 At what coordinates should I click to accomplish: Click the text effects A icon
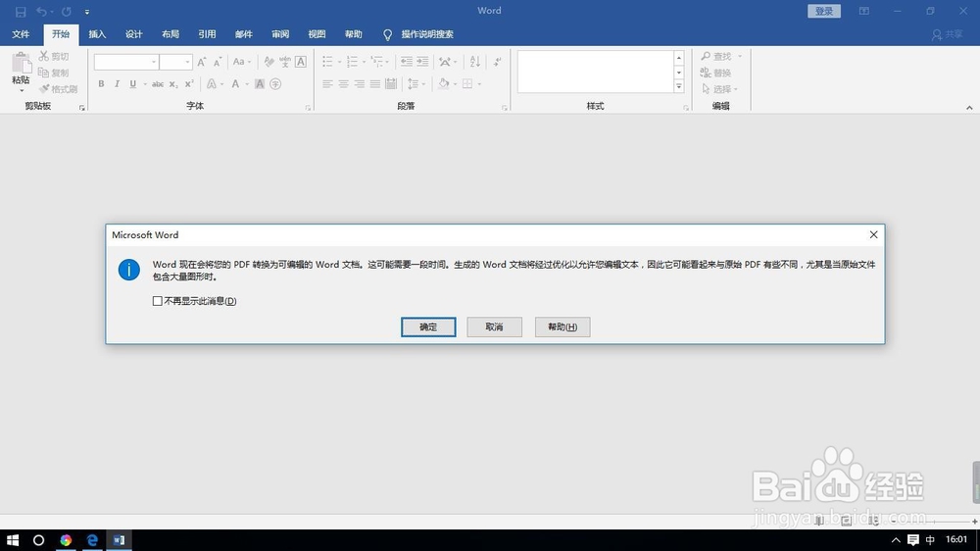[x=212, y=83]
